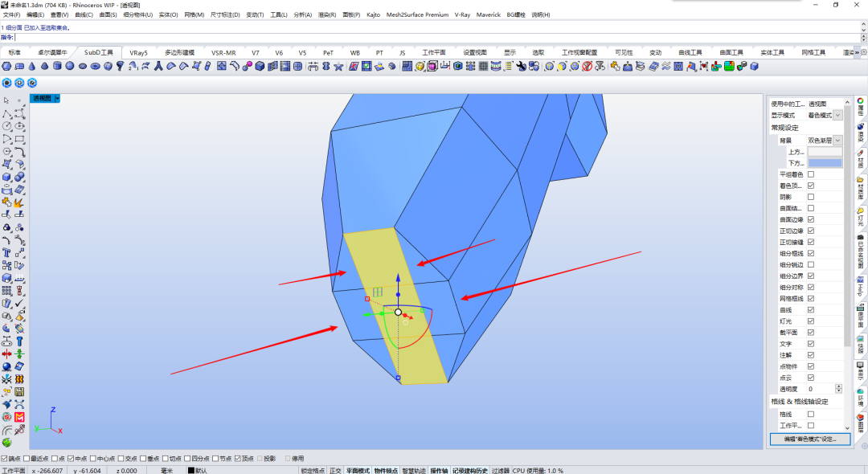Click the star-shaped icon in SubD toolbar
The image size is (868, 474).
(338, 67)
